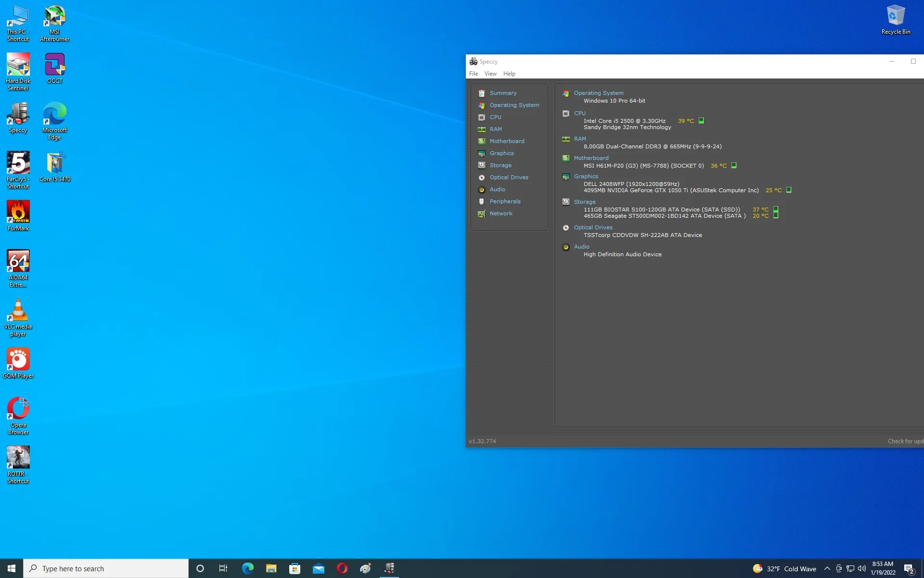This screenshot has width=924, height=578.
Task: Click the Seagate drive temperature indicator next to 20 °C
Action: (x=776, y=215)
